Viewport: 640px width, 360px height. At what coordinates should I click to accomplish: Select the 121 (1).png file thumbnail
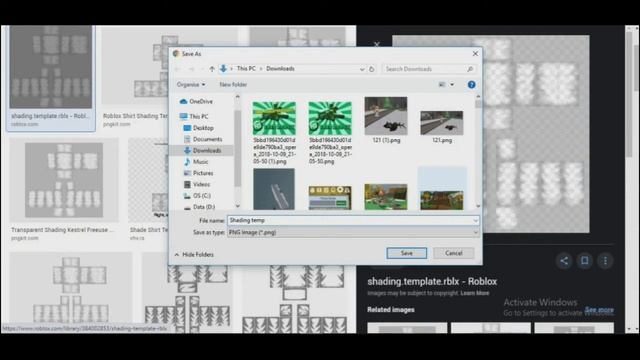point(386,116)
